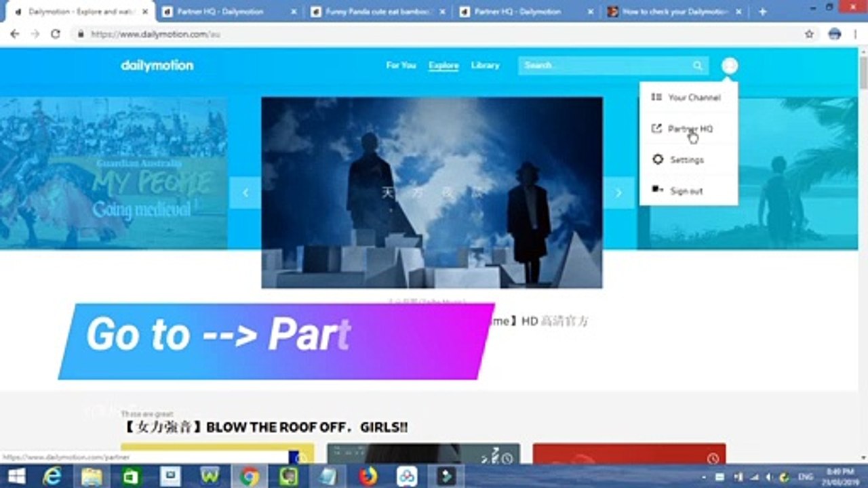Click the Sign out icon
Viewport: 868px width, 488px height.
[657, 190]
